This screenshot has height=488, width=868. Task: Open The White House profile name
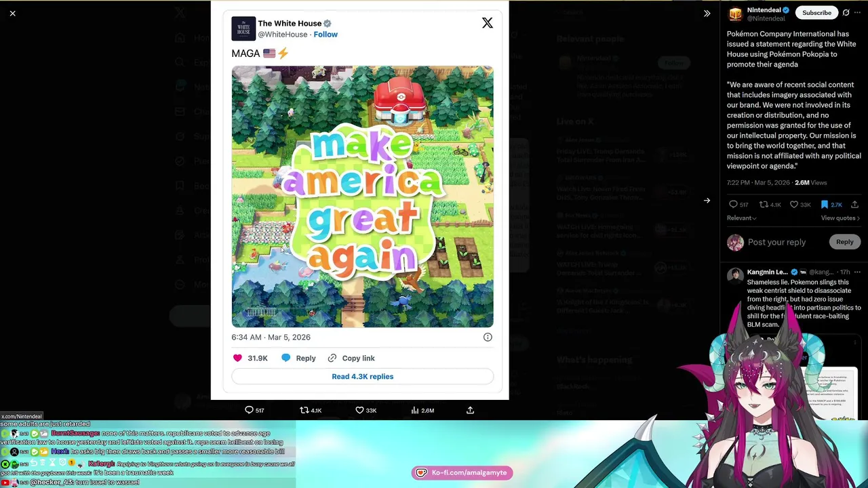tap(290, 23)
